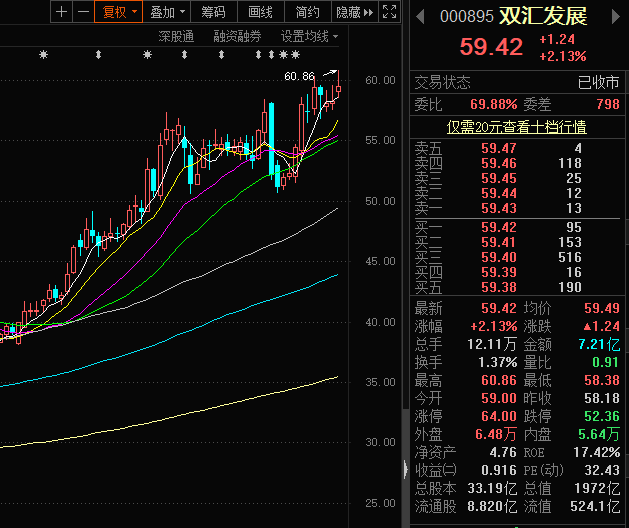Screen dimensions: 629x528
Task: Switch to 简约 view
Action: (308, 12)
